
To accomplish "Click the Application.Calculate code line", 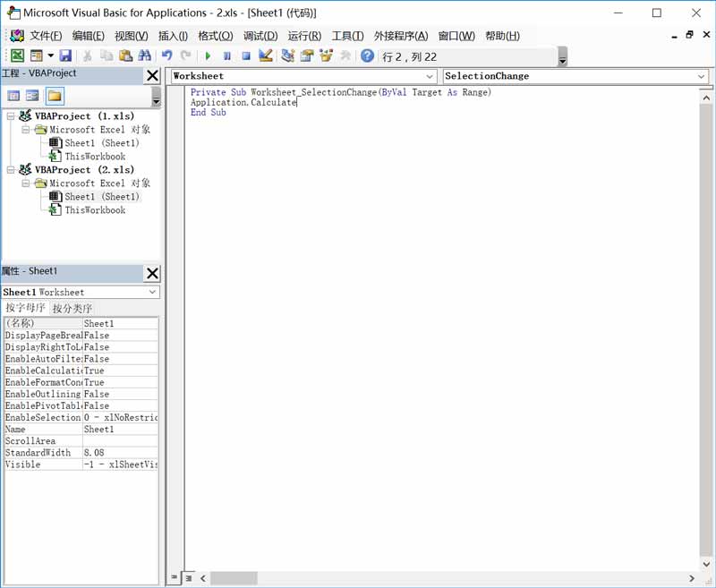I will point(243,102).
